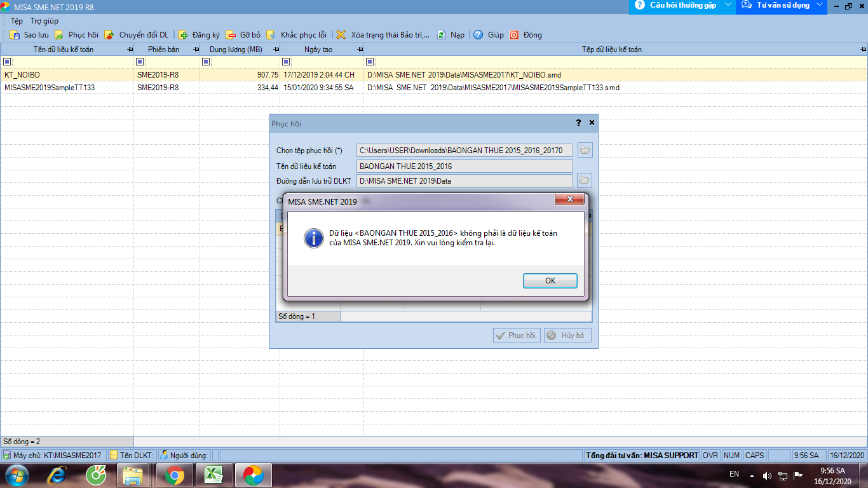Image resolution: width=868 pixels, height=488 pixels.
Task: Click the Nạp reload icon
Action: pos(441,35)
